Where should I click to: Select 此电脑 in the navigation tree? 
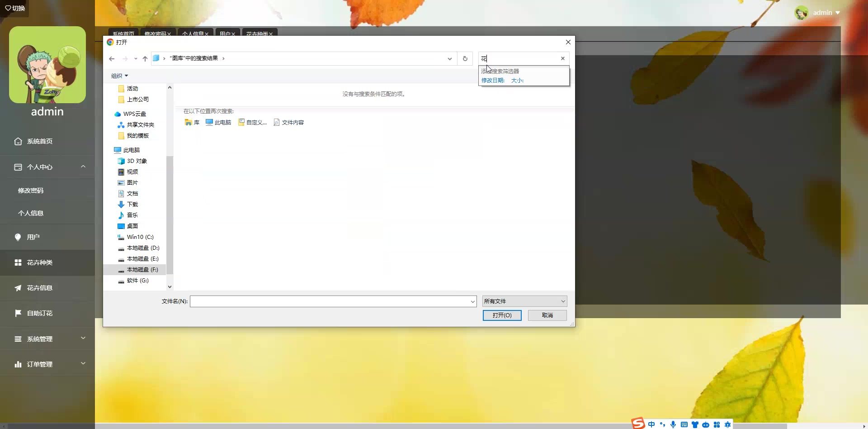pos(127,150)
